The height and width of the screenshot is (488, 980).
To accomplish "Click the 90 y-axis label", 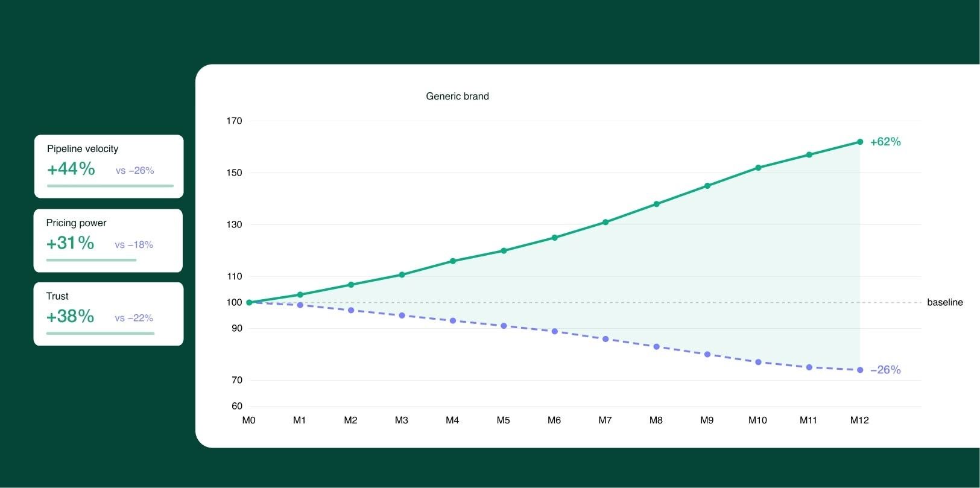I will pos(237,328).
